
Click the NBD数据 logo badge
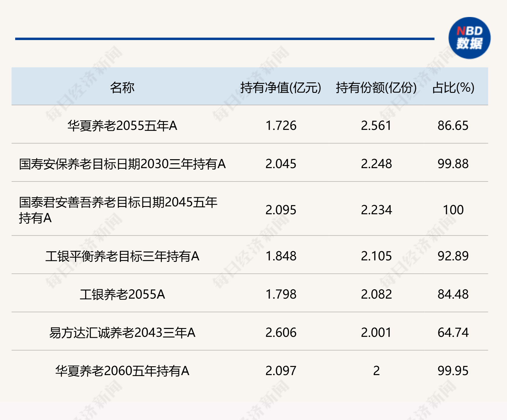click(x=469, y=38)
